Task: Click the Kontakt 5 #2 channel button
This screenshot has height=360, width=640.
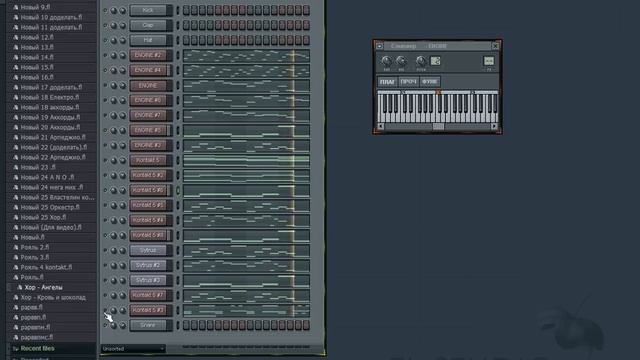Action: [148, 175]
